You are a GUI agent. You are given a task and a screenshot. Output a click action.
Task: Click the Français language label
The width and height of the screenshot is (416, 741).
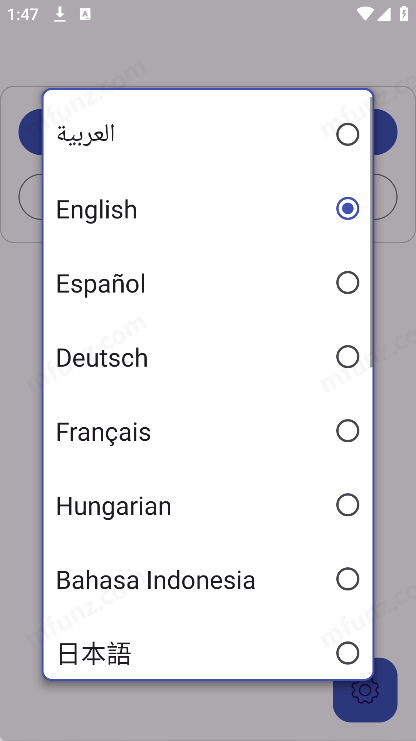(x=104, y=432)
